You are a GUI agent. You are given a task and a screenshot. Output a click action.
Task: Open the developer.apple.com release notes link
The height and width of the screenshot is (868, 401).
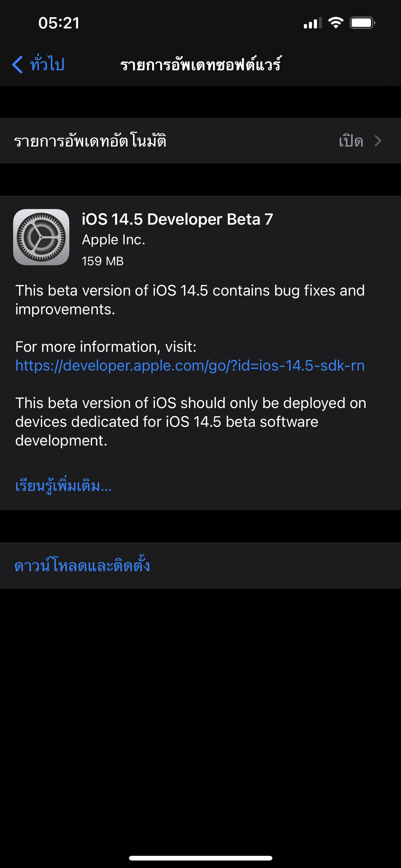tap(190, 365)
